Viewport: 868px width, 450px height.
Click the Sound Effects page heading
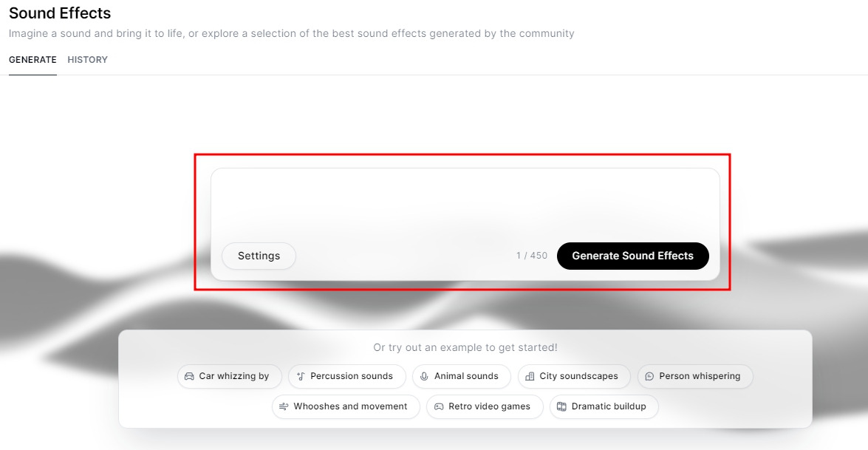[x=60, y=13]
